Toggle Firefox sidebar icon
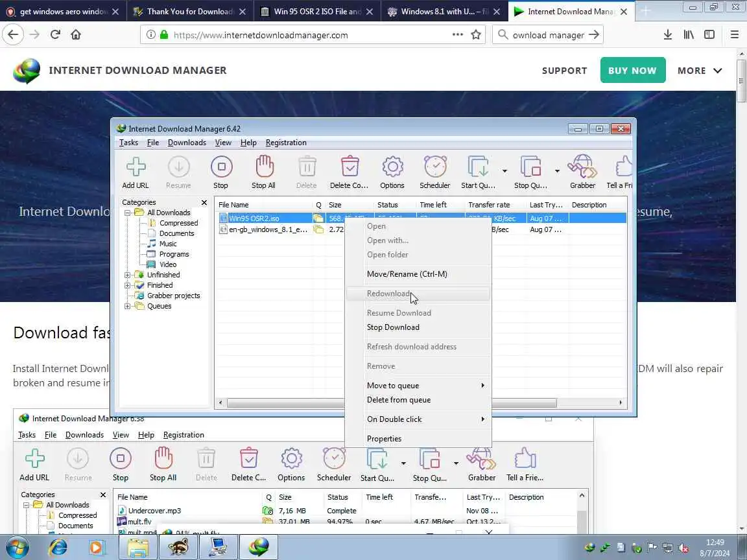 coord(709,34)
